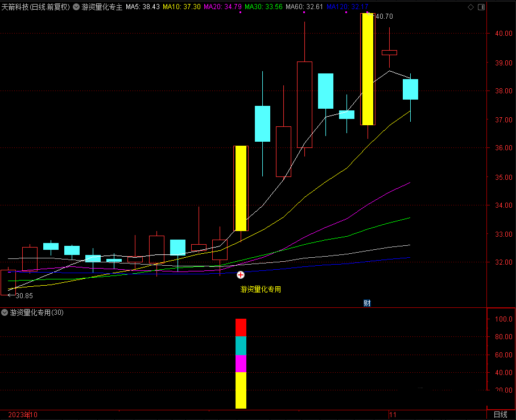Click the 2023年10 date on time axis

pos(23,415)
